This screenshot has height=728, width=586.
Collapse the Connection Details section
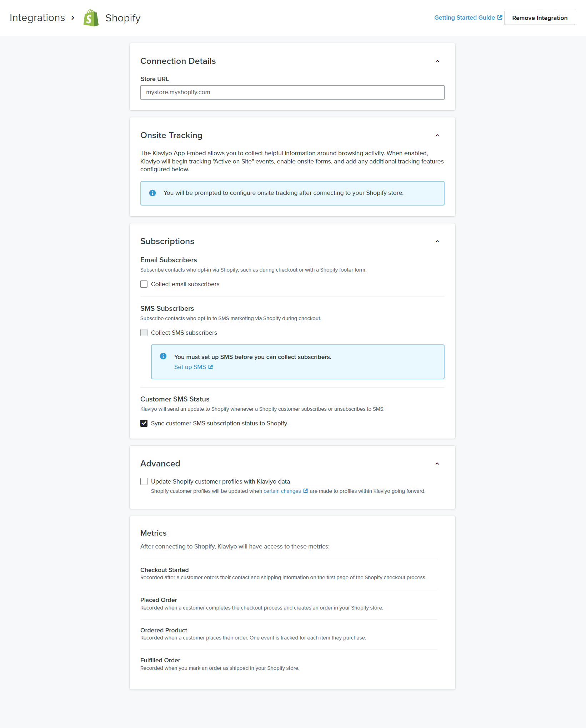point(437,61)
